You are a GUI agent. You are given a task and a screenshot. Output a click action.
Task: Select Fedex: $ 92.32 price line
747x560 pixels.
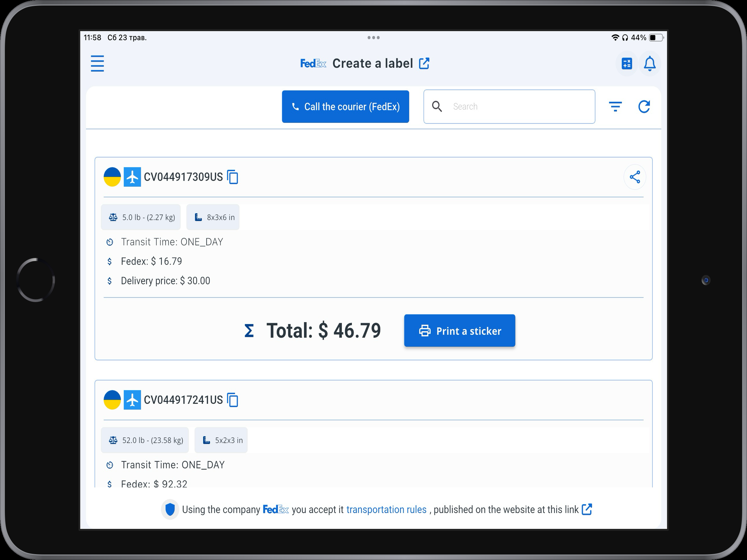click(154, 484)
